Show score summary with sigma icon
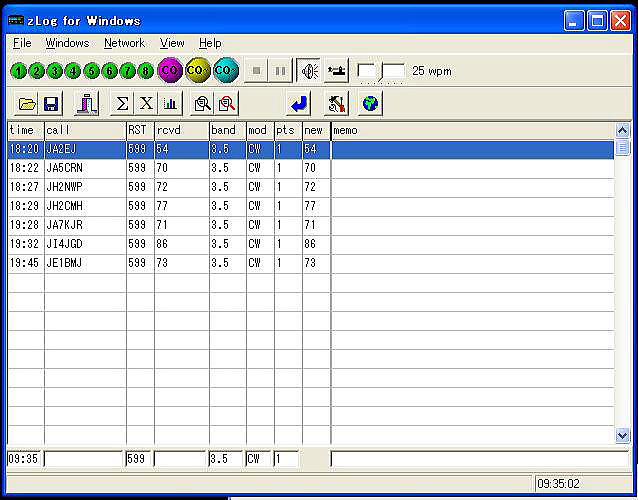The image size is (638, 500). click(x=122, y=104)
